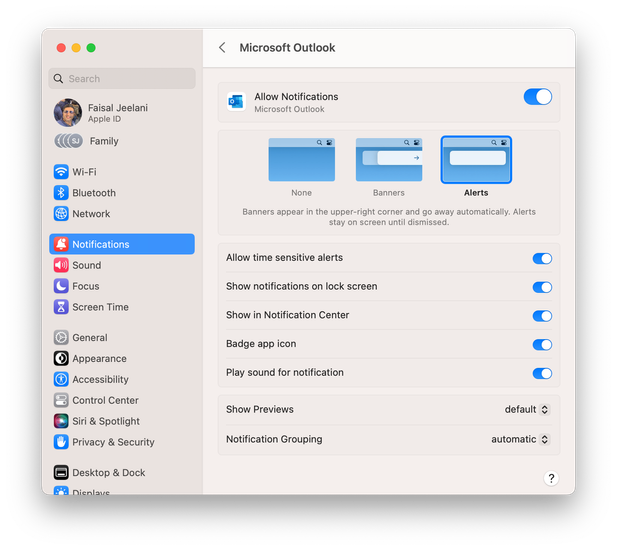
Task: Click the Desktop & Dock icon
Action: click(61, 472)
